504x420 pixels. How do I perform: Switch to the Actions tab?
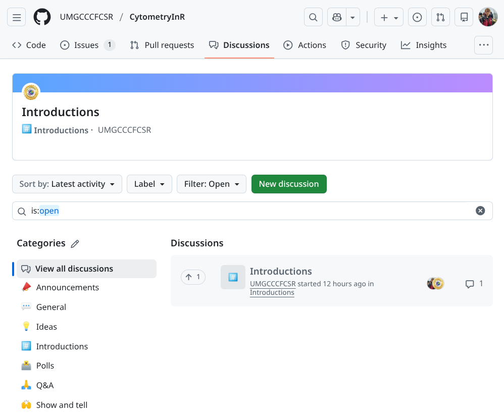[305, 45]
